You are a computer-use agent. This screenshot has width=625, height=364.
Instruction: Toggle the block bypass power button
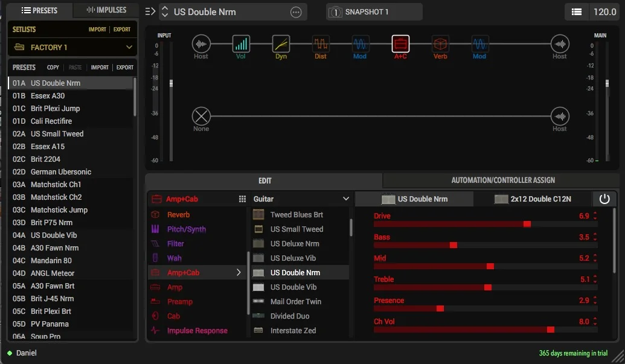pos(604,199)
